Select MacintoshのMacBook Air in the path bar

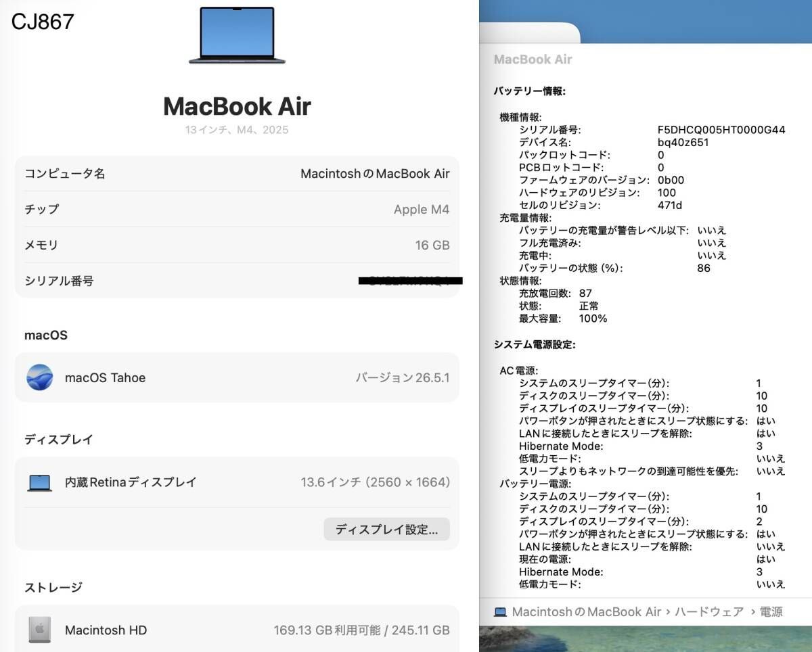(587, 612)
